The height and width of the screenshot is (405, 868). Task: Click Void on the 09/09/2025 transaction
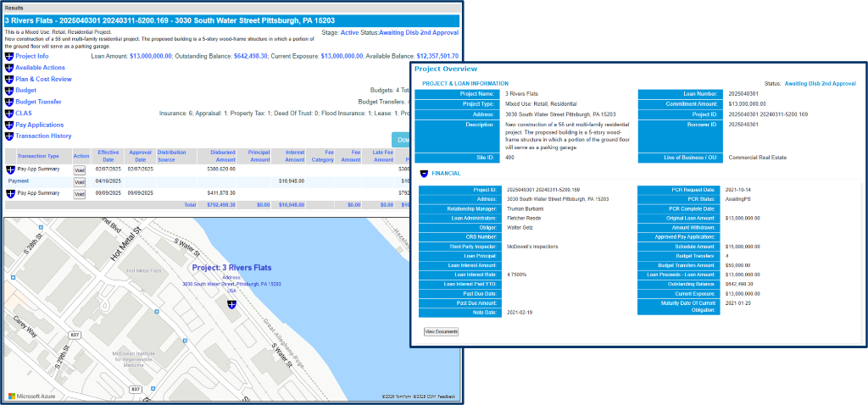coord(80,194)
